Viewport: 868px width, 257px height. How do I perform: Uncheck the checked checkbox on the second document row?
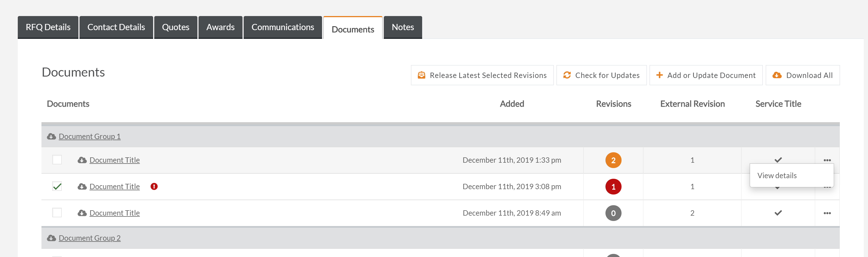56,186
